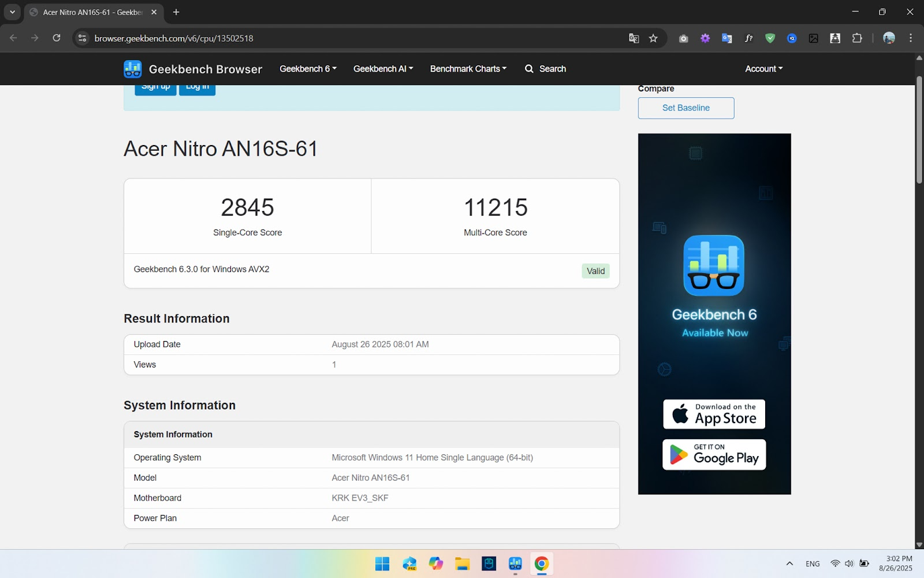Show hidden tray icons with the chevron
This screenshot has height=578, width=924.
click(x=789, y=564)
